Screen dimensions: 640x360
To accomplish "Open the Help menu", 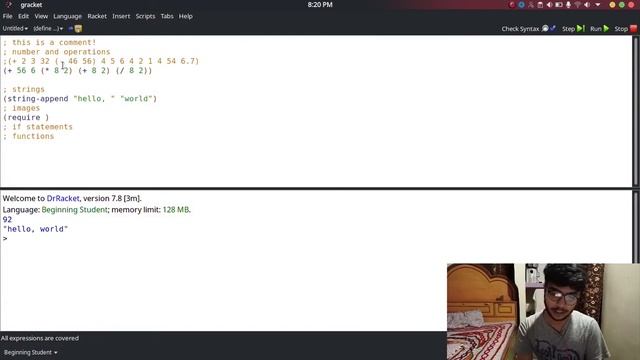I will pyautogui.click(x=185, y=16).
